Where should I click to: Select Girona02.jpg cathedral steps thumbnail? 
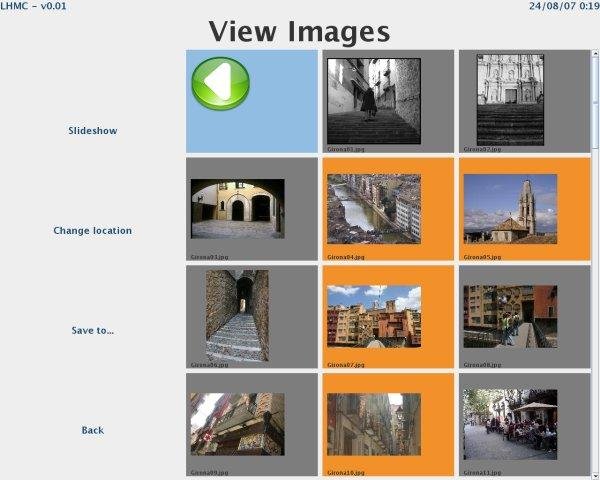(510, 100)
